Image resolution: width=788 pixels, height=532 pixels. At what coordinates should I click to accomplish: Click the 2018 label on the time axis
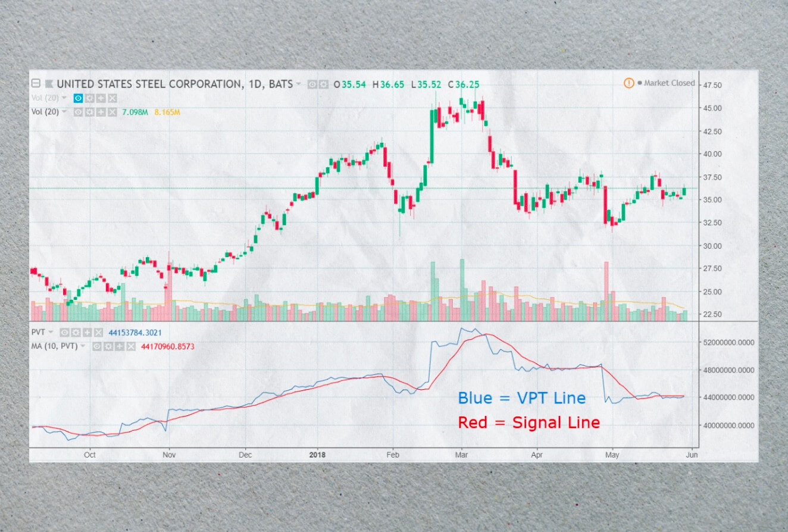[317, 454]
